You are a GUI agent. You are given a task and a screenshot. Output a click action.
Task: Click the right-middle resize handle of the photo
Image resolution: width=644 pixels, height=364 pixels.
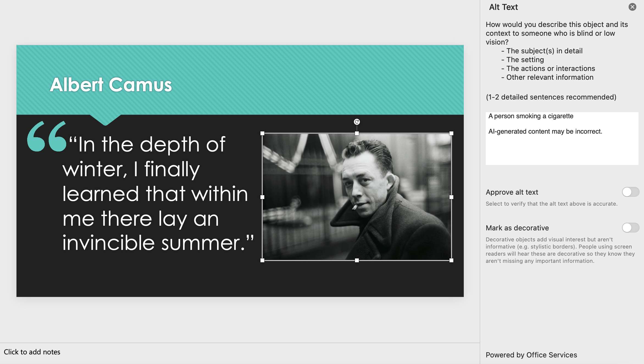tap(451, 197)
